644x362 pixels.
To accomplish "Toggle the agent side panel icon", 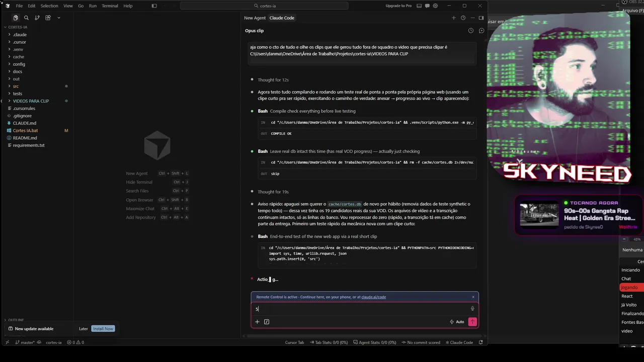I will tap(481, 18).
